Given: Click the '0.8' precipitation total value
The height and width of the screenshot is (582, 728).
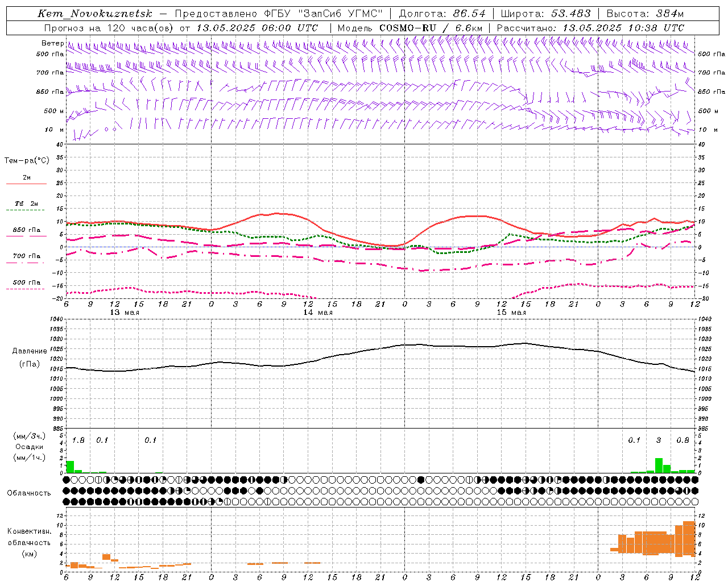Looking at the screenshot, I should (x=682, y=440).
